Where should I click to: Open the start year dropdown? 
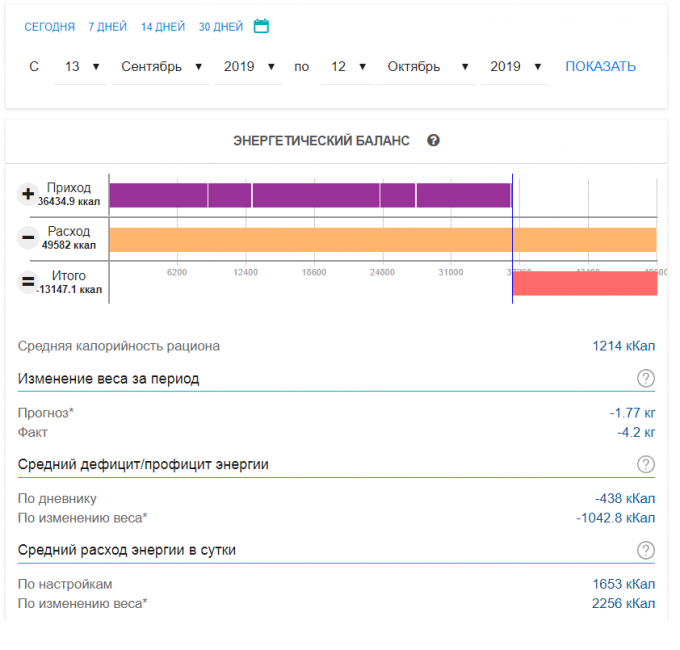[x=249, y=67]
